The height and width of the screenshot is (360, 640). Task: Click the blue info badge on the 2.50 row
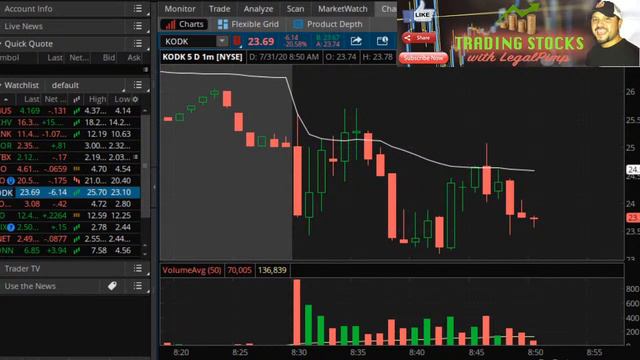coord(11,227)
